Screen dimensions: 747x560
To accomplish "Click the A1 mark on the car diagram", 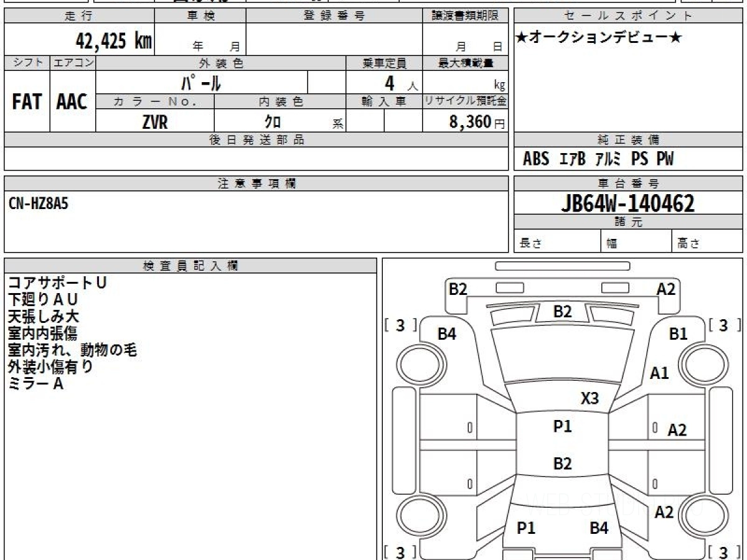I will (x=659, y=373).
